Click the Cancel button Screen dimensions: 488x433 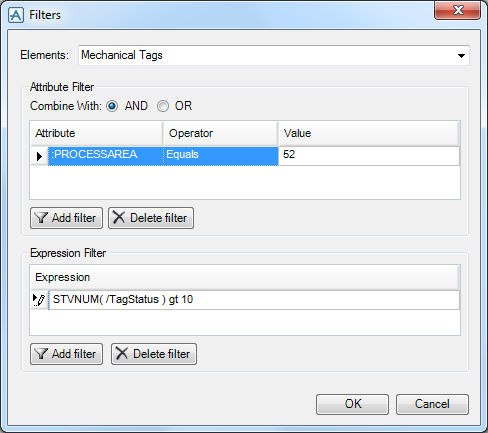point(432,404)
